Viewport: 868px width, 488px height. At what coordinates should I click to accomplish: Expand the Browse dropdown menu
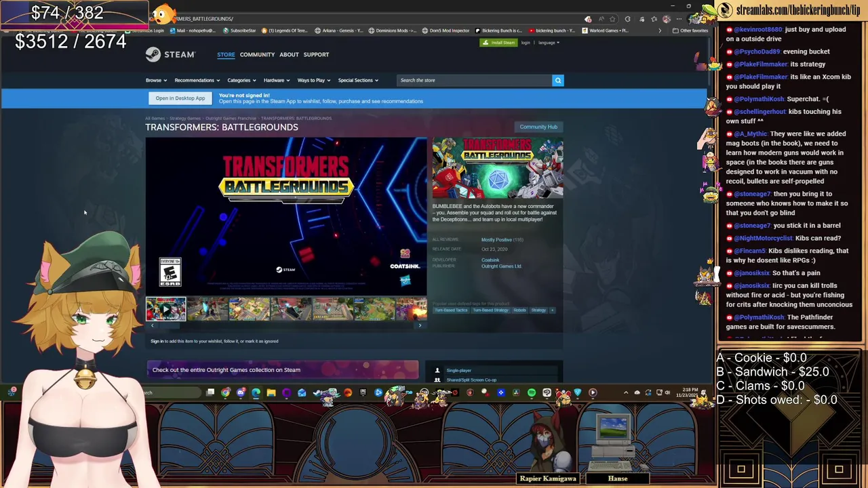(x=156, y=81)
